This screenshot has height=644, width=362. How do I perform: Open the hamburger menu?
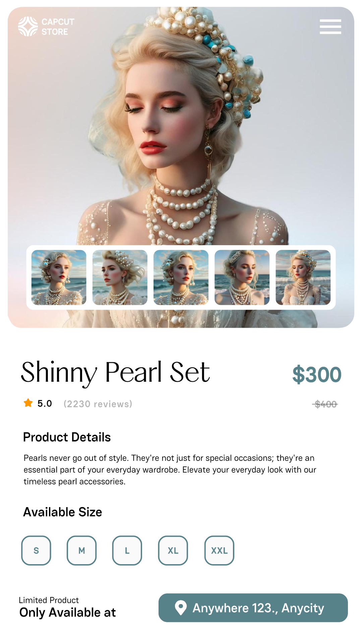point(330,26)
